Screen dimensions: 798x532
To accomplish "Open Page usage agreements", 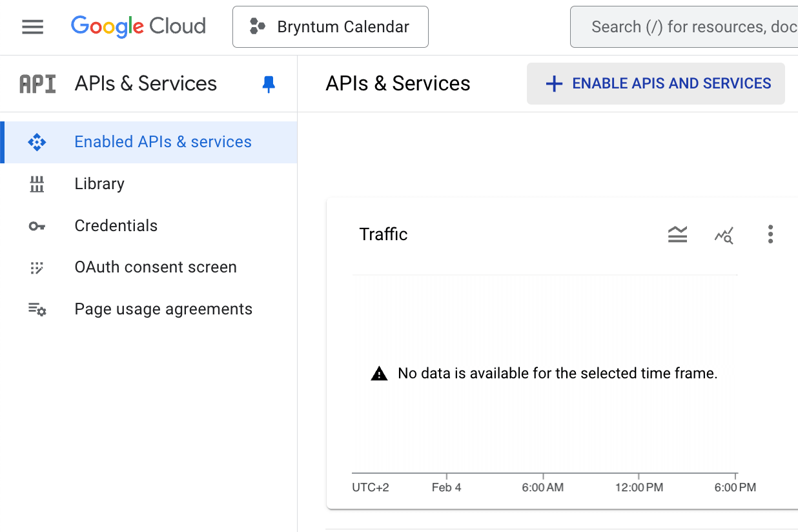I will pyautogui.click(x=149, y=309).
